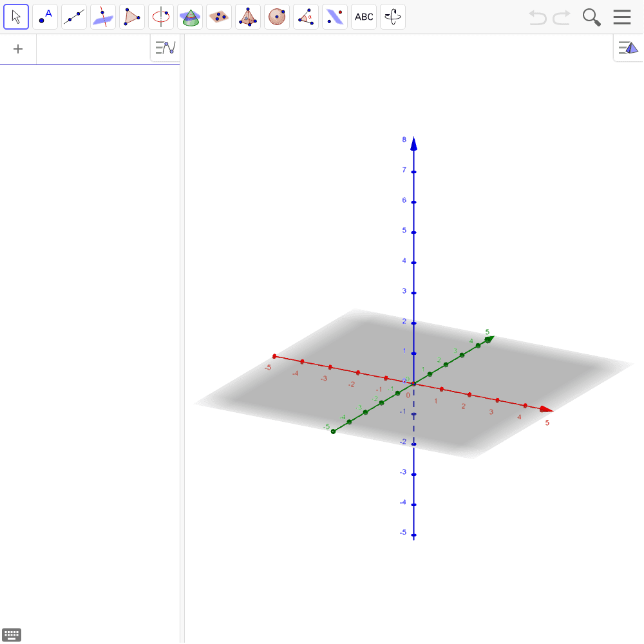The height and width of the screenshot is (644, 644).
Task: Toggle the 3D graphics style bar
Action: click(x=629, y=48)
